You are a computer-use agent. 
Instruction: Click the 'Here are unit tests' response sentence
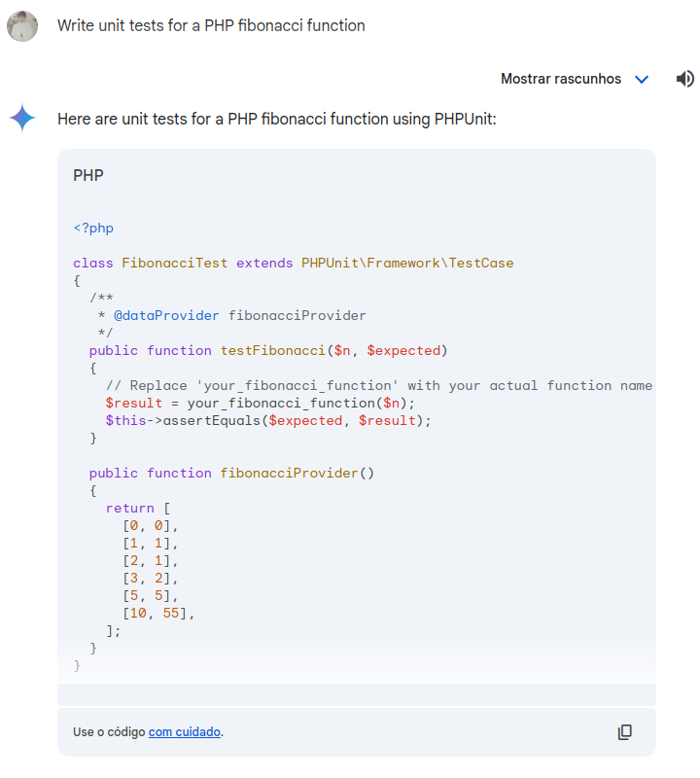click(277, 119)
